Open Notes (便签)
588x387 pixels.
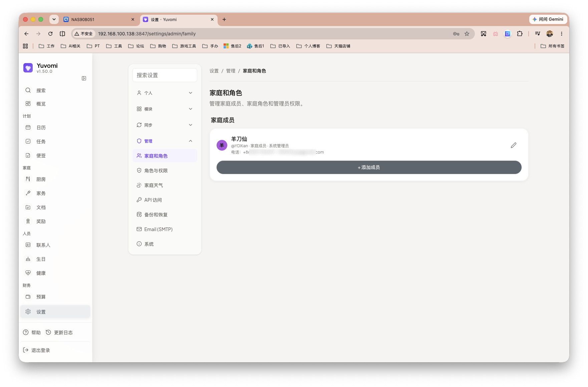coord(55,156)
